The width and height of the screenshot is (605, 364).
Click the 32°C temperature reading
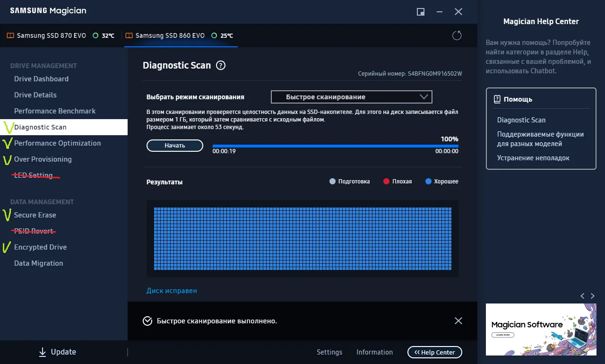tap(108, 35)
